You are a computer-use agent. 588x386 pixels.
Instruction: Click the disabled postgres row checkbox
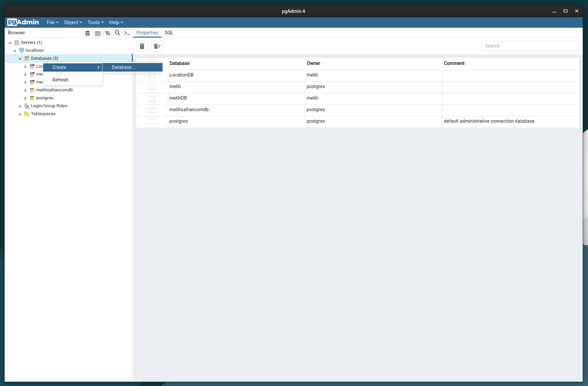pyautogui.click(x=152, y=122)
